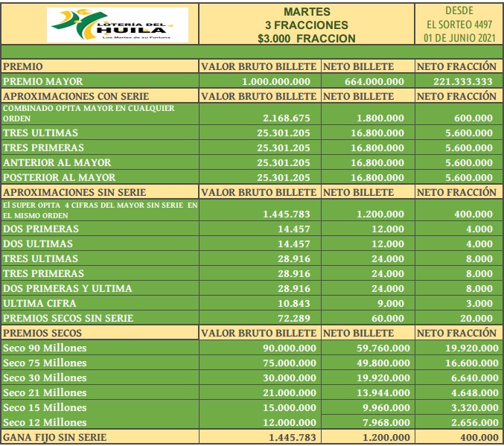This screenshot has height=446, width=504.
Task: Click 'ULTIMA CIFRA' row label
Action: point(39,303)
